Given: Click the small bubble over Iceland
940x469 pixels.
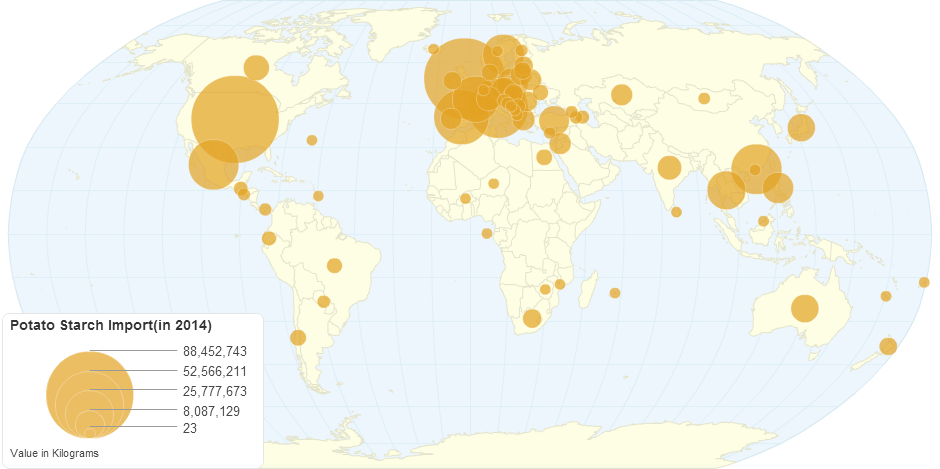Looking at the screenshot, I should click(x=433, y=49).
